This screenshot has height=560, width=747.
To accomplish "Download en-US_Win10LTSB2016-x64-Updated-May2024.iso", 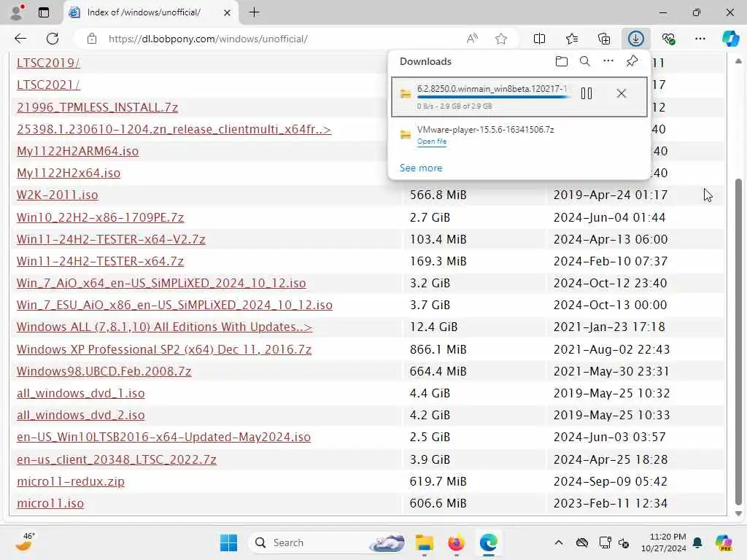I will point(163,437).
